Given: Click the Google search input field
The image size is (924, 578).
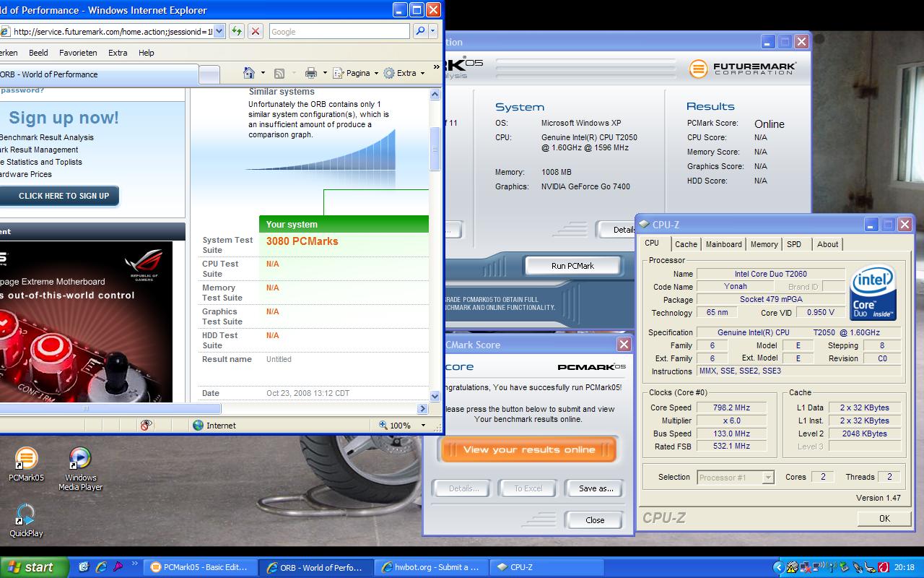Looking at the screenshot, I should pos(339,31).
